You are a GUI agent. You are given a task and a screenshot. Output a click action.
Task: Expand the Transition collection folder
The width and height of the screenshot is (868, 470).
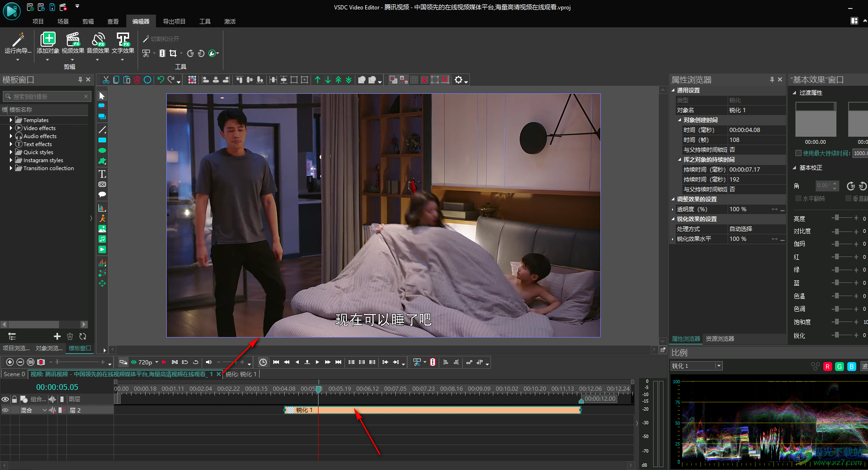[x=11, y=168]
